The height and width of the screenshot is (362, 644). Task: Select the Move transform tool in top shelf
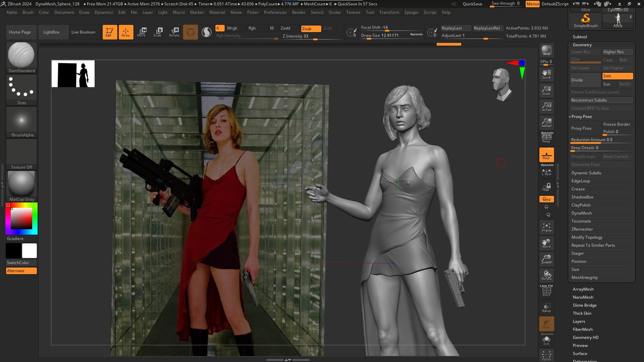(x=142, y=32)
